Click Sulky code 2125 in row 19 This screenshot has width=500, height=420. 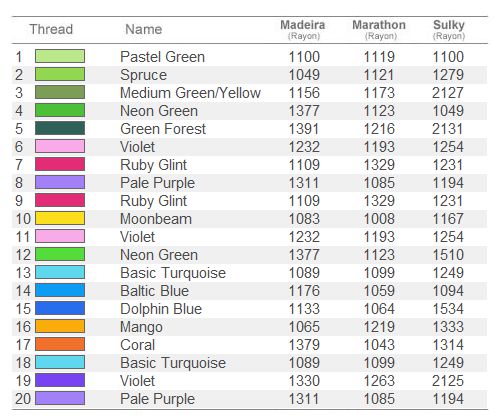tap(448, 381)
